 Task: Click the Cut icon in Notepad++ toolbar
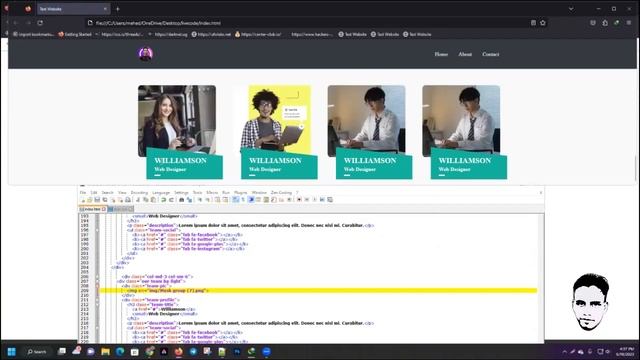[x=138, y=200]
